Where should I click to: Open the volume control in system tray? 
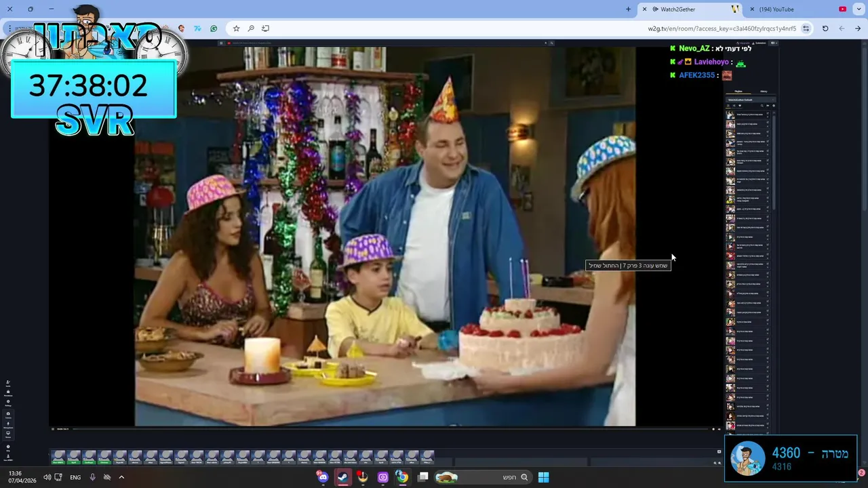click(47, 477)
